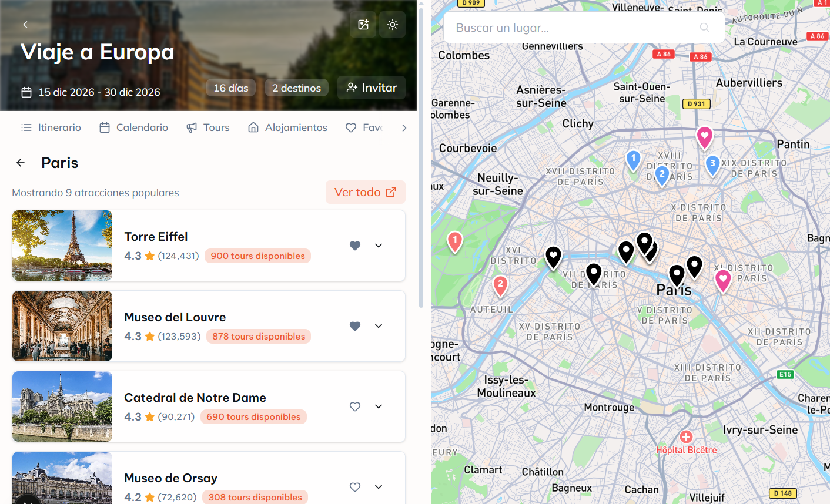Expand the Torre Eiffel details chevron
The height and width of the screenshot is (504, 830).
(x=379, y=246)
